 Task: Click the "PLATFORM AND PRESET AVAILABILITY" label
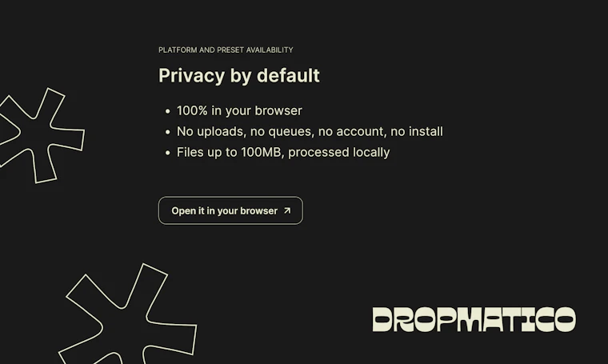[x=226, y=50]
